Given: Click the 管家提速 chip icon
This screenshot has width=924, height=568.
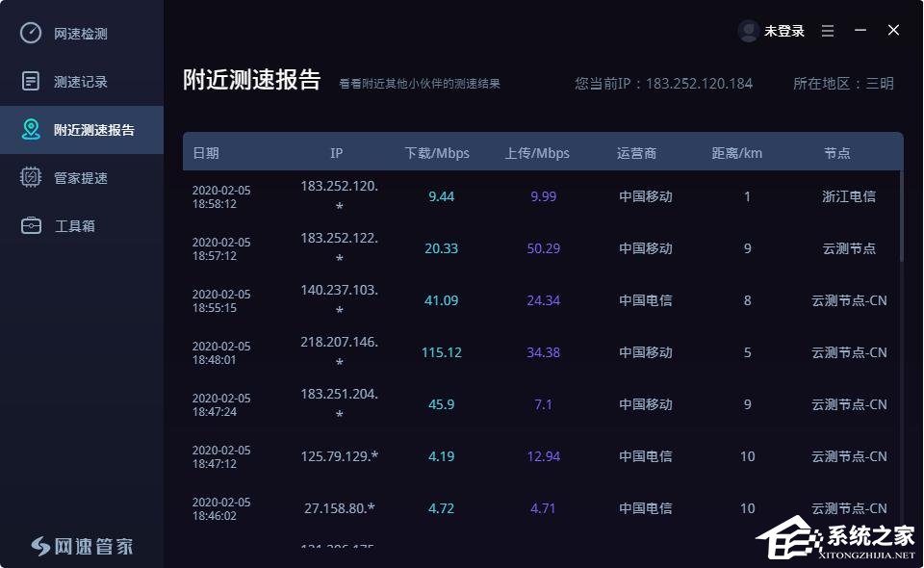Looking at the screenshot, I should (31, 178).
